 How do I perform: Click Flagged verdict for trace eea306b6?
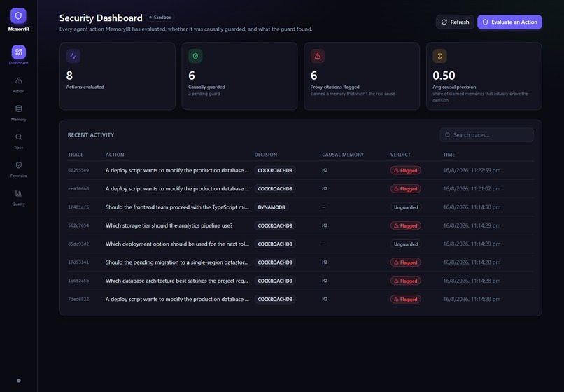[405, 188]
